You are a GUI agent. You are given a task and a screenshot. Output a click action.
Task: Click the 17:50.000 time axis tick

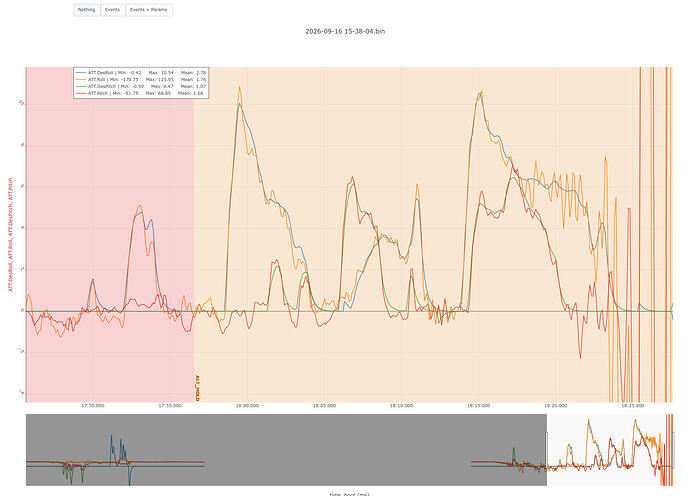(x=93, y=406)
